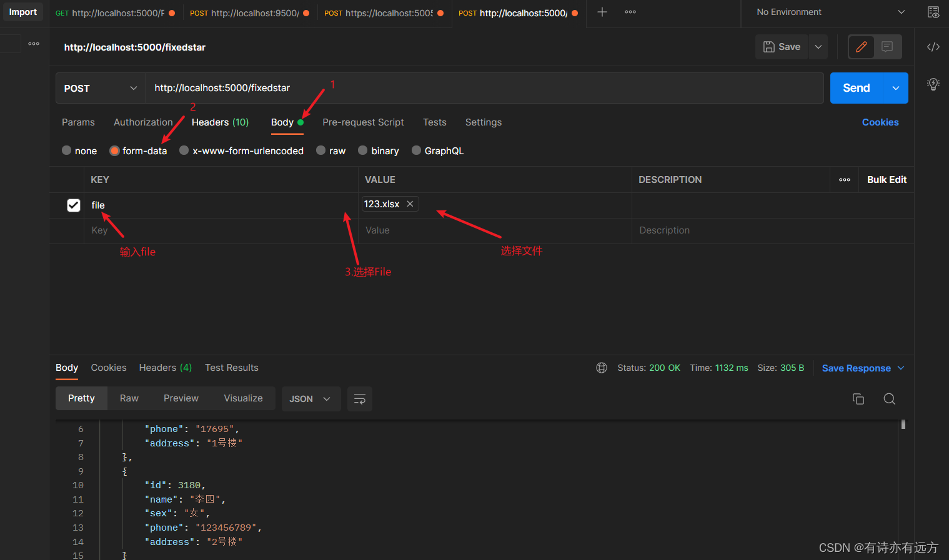The width and height of the screenshot is (949, 560).
Task: Click the request URL input field
Action: [x=485, y=88]
